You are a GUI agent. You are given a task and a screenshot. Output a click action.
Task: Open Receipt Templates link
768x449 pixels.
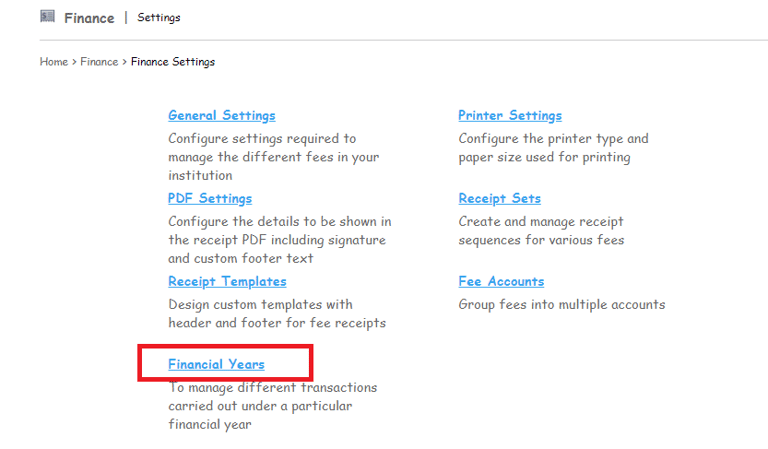(227, 282)
